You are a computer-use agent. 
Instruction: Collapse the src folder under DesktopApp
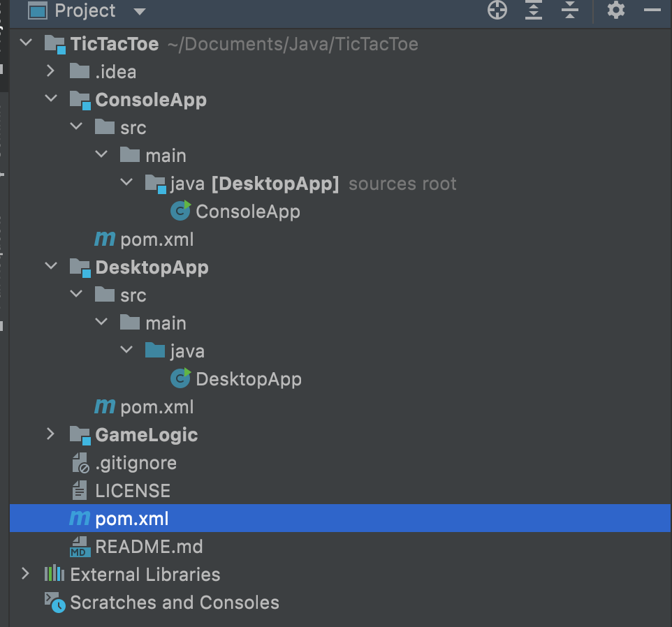coord(76,293)
